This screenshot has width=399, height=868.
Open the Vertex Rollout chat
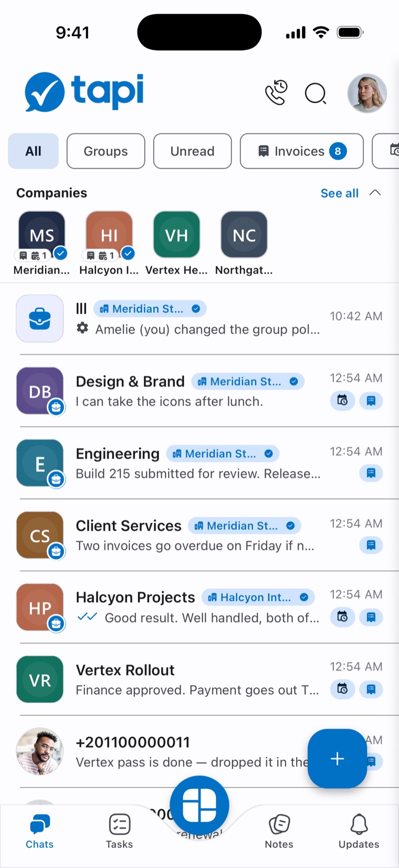tap(199, 679)
